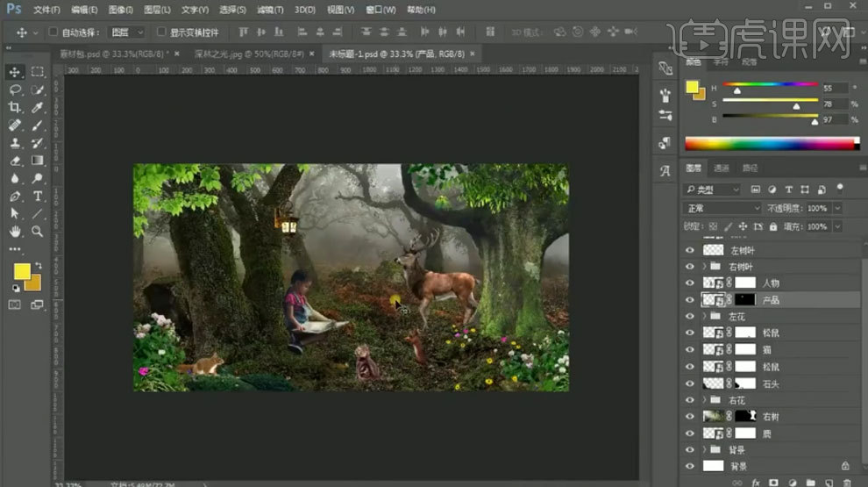Select the Crop tool
Screen dimensions: 868x487
pyautogui.click(x=15, y=107)
